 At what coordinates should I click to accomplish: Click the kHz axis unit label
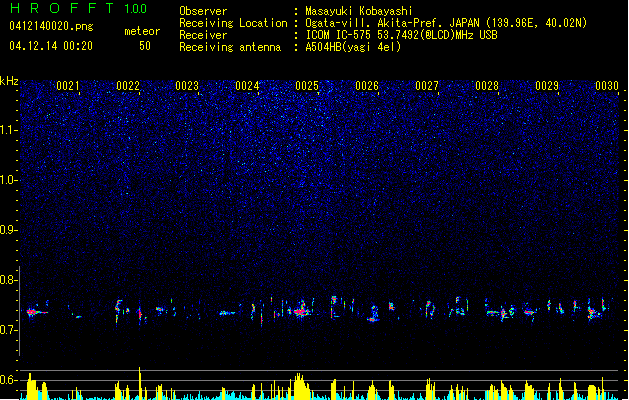(9, 81)
